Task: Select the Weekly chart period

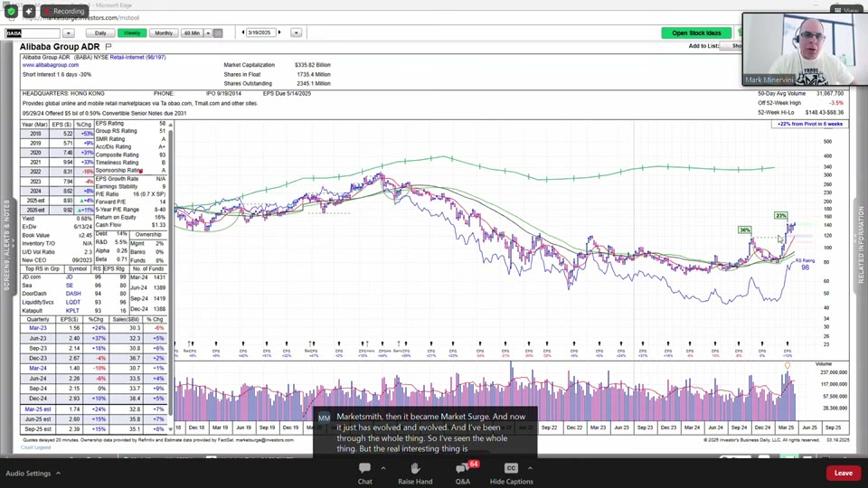Action: point(132,33)
